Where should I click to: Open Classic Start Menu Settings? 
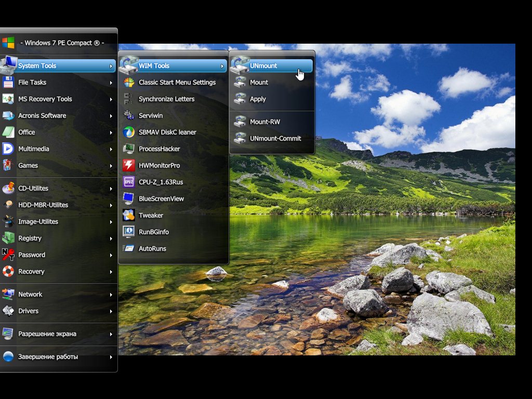[177, 83]
